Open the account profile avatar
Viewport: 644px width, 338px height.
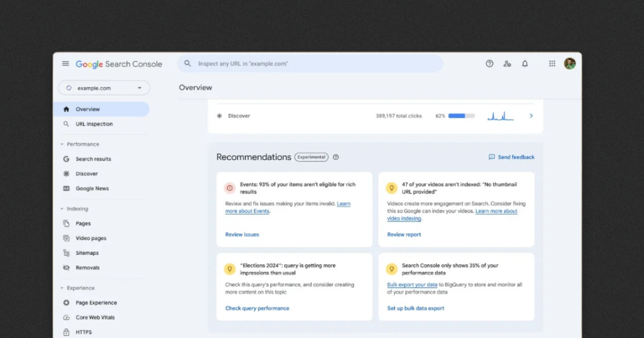click(569, 63)
